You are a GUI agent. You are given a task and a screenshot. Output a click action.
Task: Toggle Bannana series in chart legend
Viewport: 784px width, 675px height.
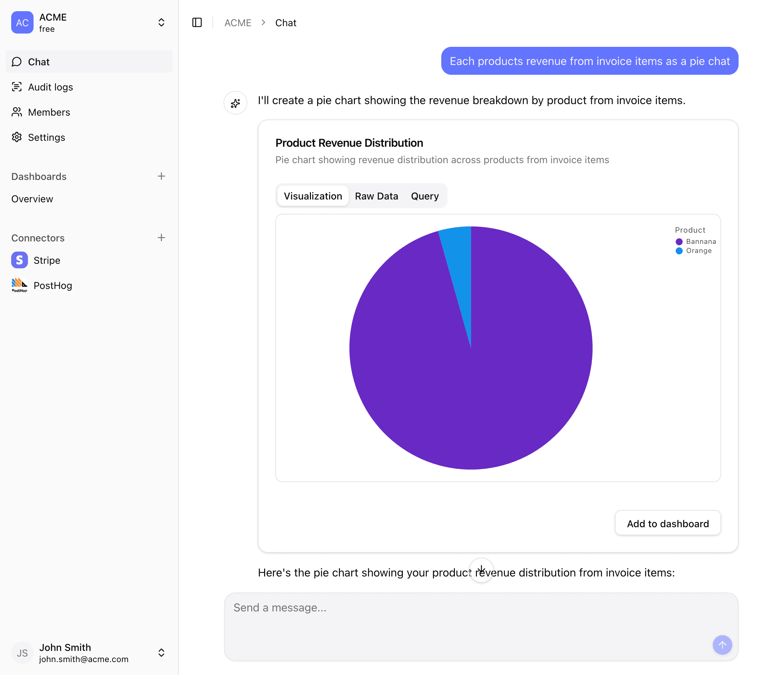(x=696, y=241)
